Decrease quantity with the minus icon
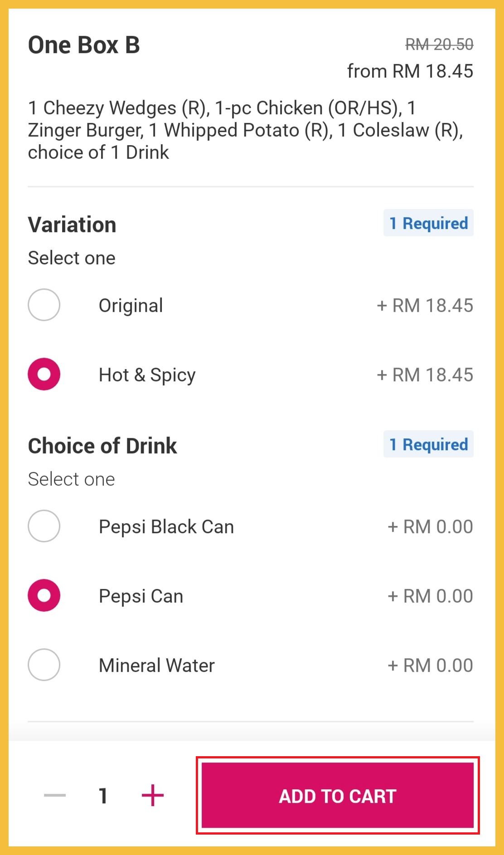This screenshot has width=504, height=855. tap(55, 796)
